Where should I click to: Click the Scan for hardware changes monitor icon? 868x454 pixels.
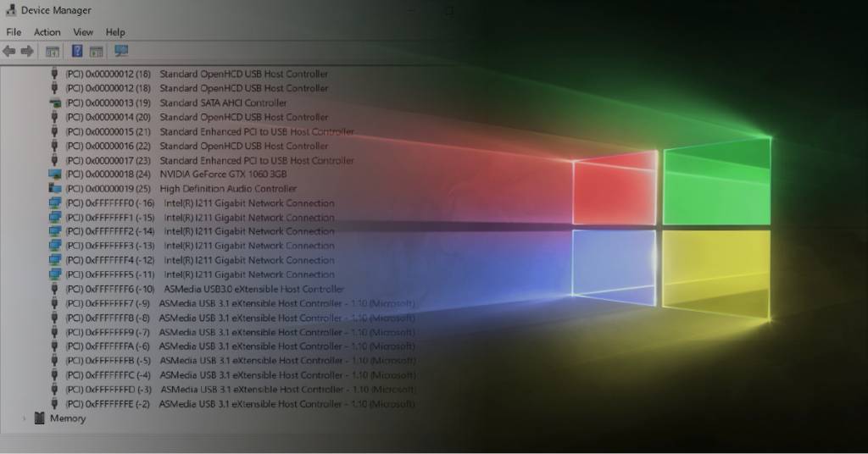[x=121, y=52]
